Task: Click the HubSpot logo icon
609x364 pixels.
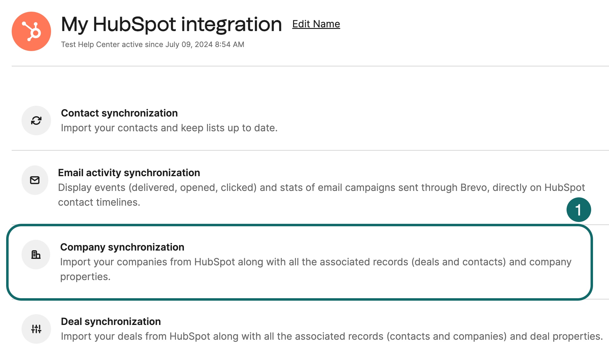Action: pos(31,31)
